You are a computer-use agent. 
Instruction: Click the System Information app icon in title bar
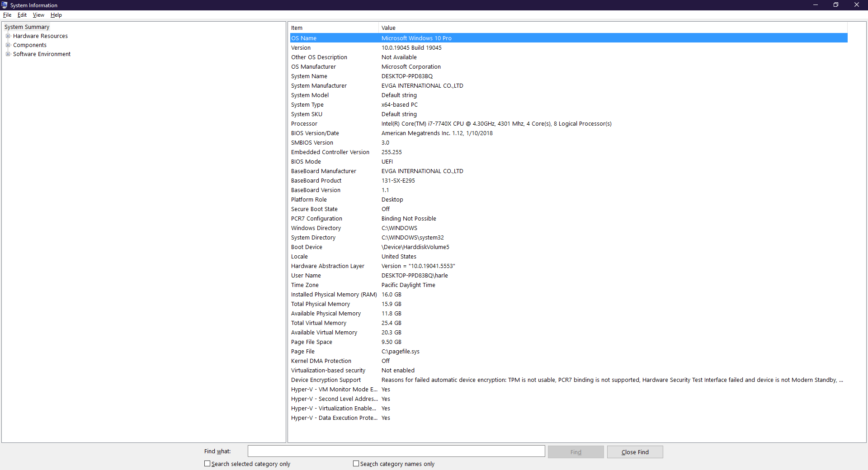click(x=5, y=5)
